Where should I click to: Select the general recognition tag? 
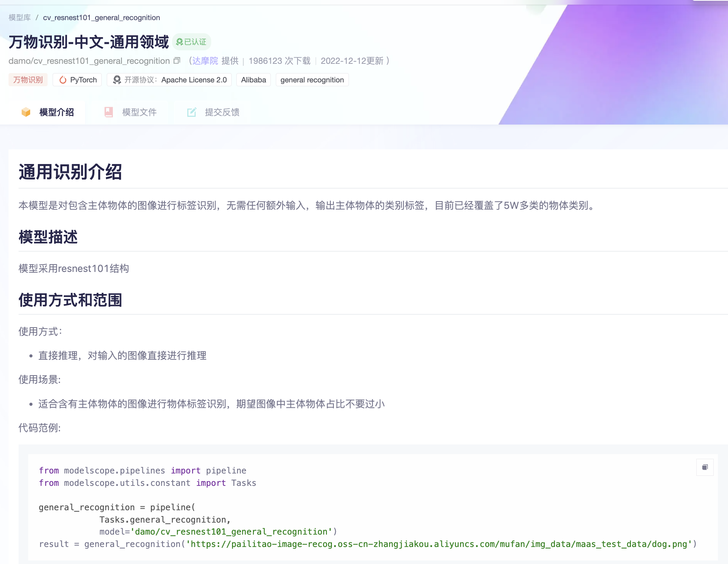coord(312,80)
